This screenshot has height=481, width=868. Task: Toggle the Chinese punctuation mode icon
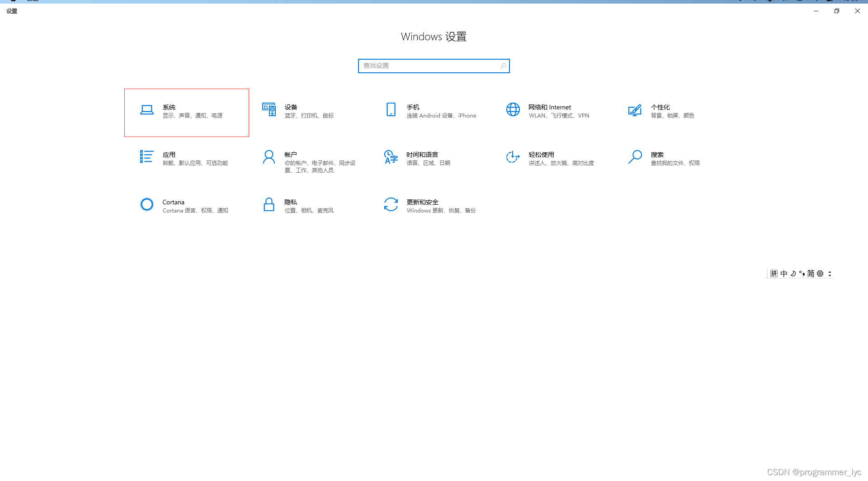click(802, 274)
